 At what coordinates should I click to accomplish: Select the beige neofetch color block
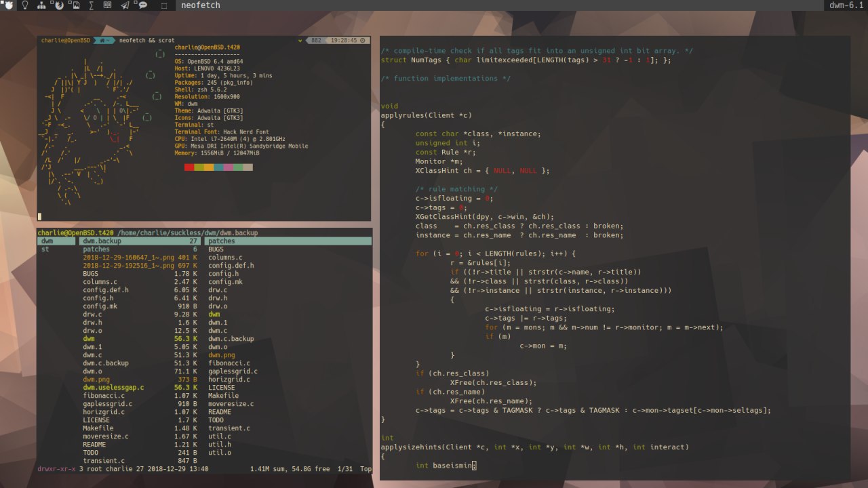(x=248, y=167)
